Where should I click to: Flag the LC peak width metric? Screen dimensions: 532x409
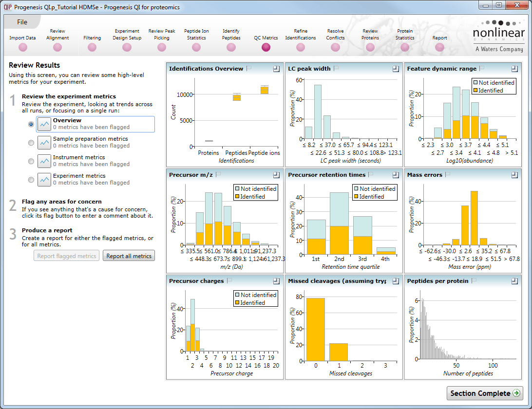(x=336, y=68)
